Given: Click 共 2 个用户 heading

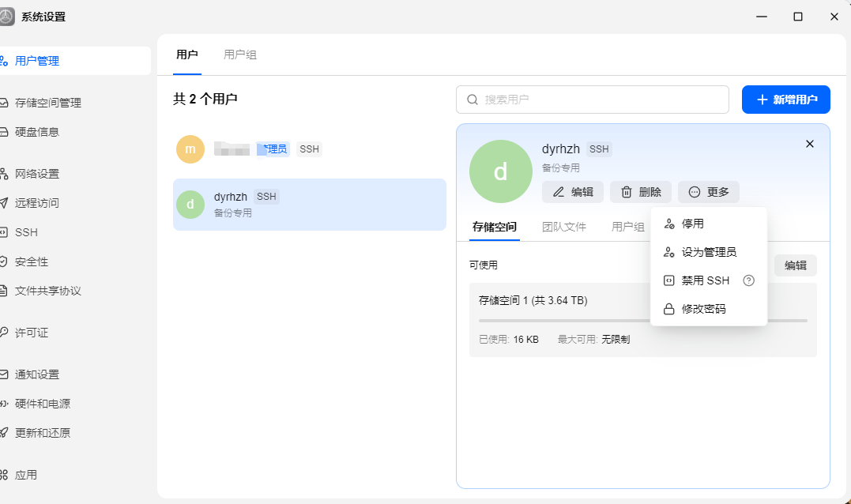Looking at the screenshot, I should 205,99.
